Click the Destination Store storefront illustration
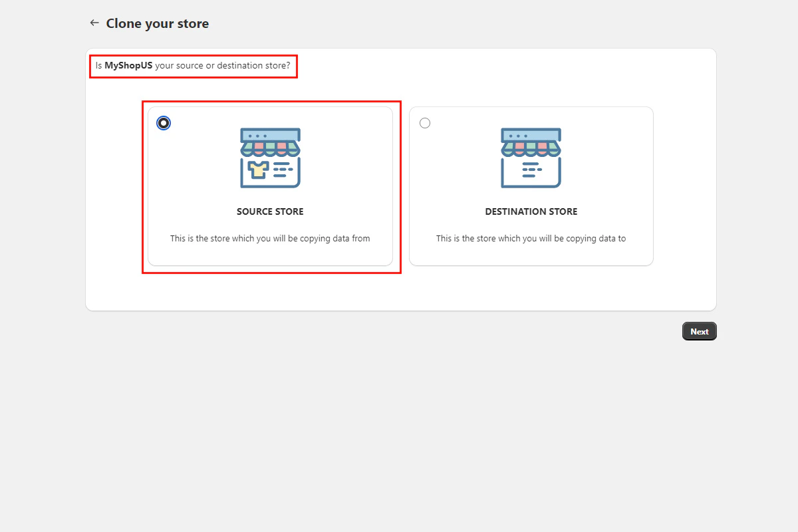Screen dimensions: 798x532 [531, 158]
